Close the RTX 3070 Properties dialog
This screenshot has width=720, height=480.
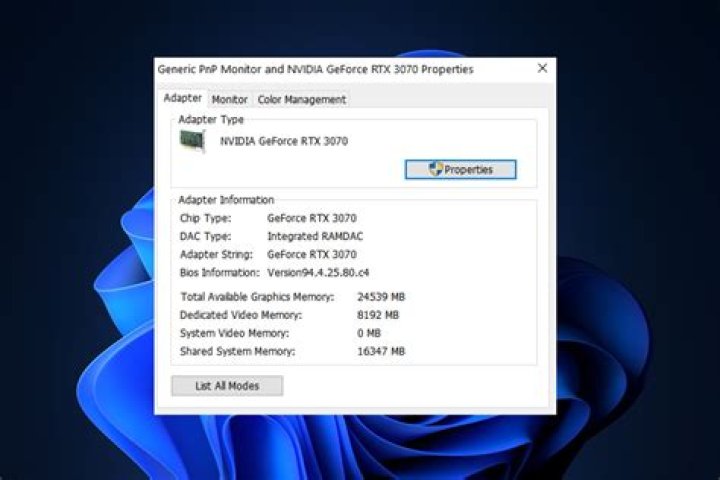click(542, 68)
